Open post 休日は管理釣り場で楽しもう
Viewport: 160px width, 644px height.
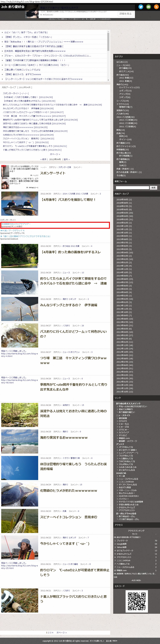[74, 466]
